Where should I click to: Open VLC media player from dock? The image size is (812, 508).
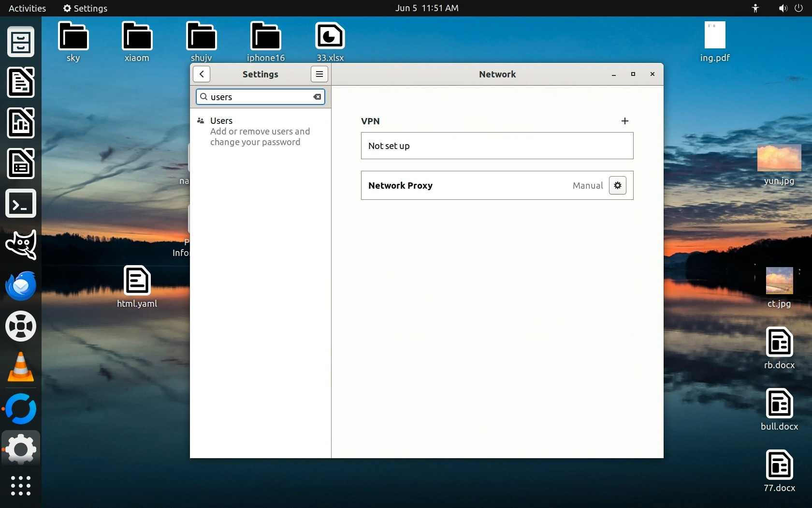coord(21,367)
